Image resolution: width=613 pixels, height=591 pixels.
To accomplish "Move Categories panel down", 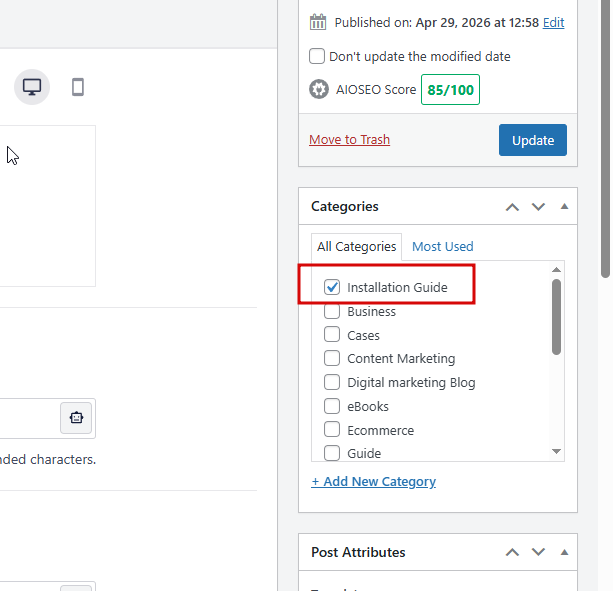I will pos(538,207).
